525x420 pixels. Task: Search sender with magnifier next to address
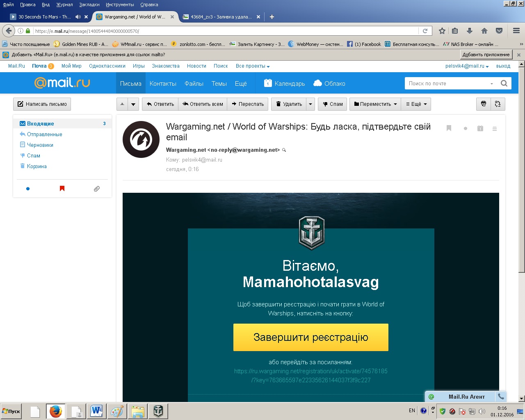tap(284, 150)
